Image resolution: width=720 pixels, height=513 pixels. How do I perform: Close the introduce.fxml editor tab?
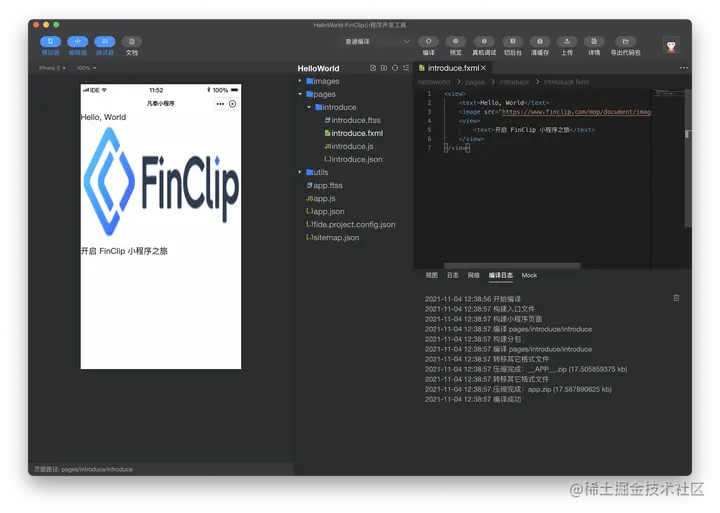point(483,68)
